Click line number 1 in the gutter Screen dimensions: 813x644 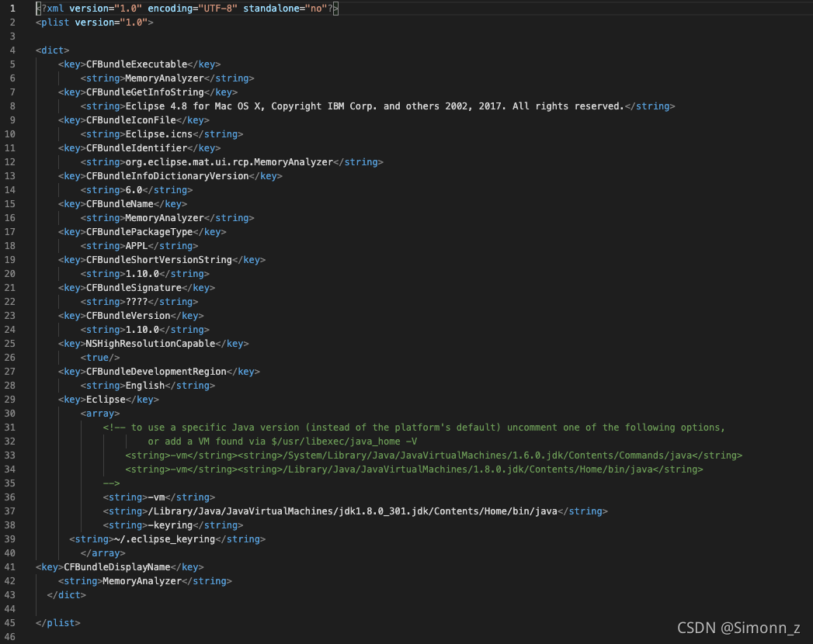coord(12,9)
